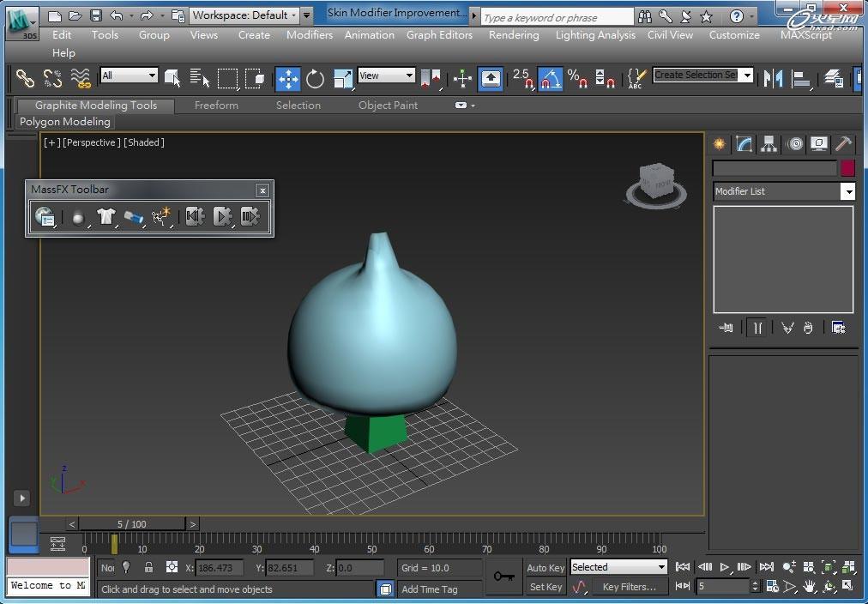The width and height of the screenshot is (868, 604).
Task: Click the object color swatch
Action: pyautogui.click(x=847, y=169)
